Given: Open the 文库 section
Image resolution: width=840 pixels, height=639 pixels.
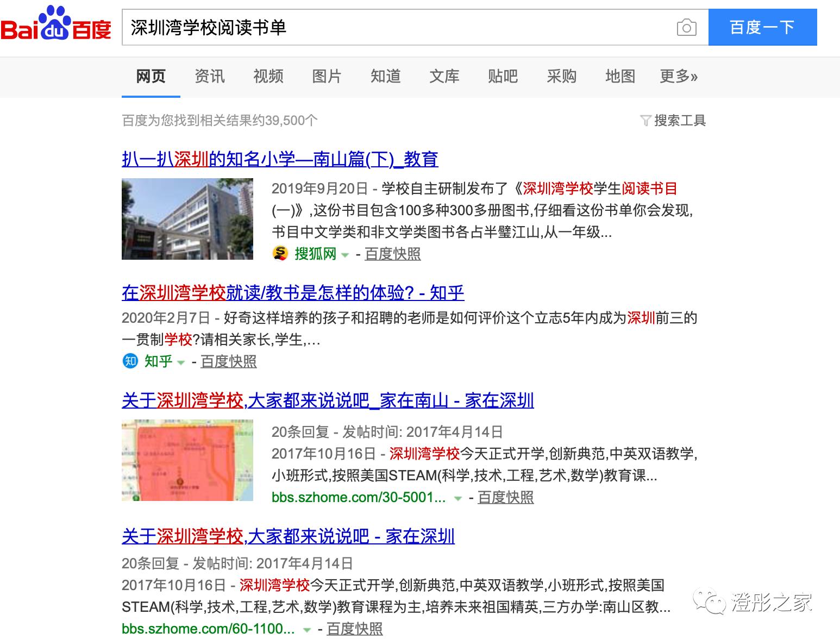Looking at the screenshot, I should (x=444, y=77).
